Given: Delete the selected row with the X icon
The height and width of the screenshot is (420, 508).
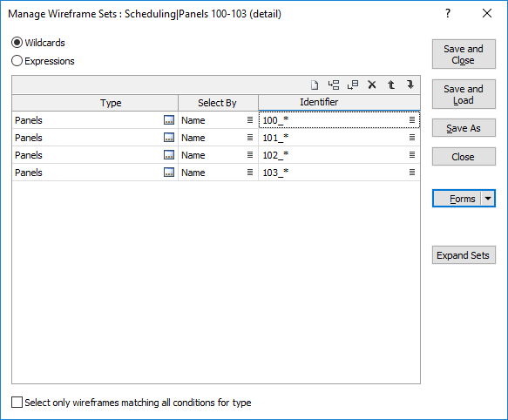Looking at the screenshot, I should tap(372, 85).
